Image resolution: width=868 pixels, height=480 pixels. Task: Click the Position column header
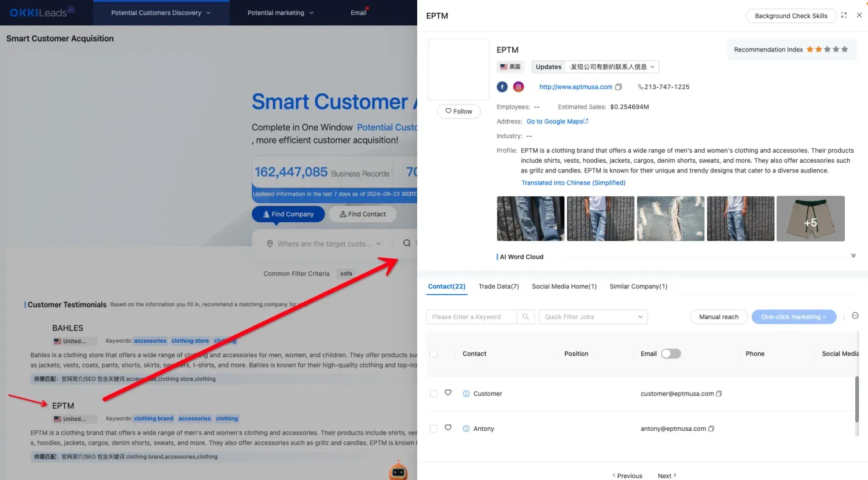576,354
